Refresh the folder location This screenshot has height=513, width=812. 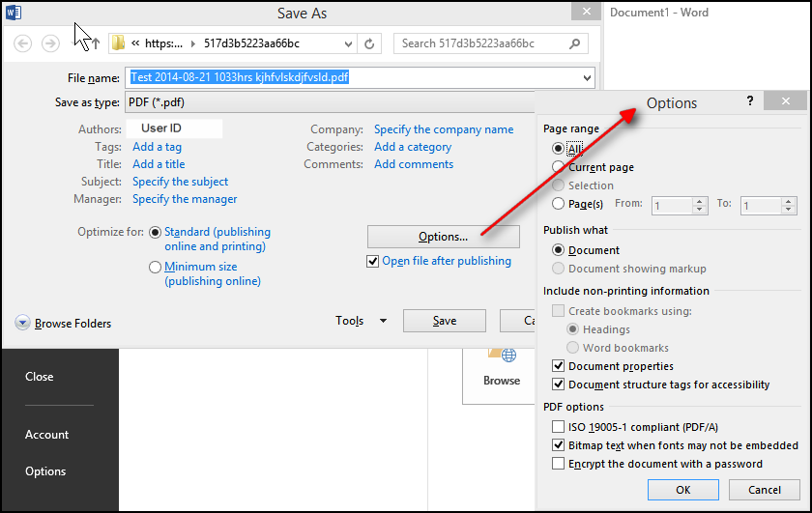click(369, 44)
